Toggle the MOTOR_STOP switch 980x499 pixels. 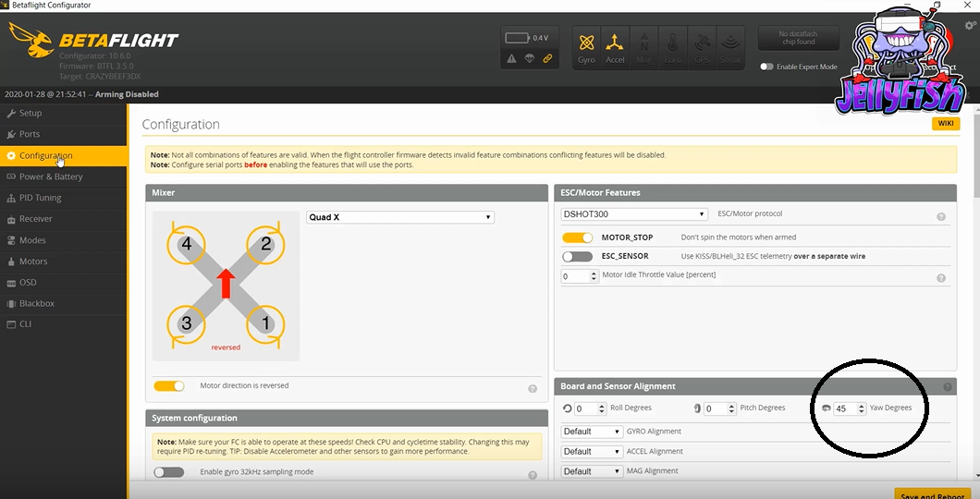point(577,237)
